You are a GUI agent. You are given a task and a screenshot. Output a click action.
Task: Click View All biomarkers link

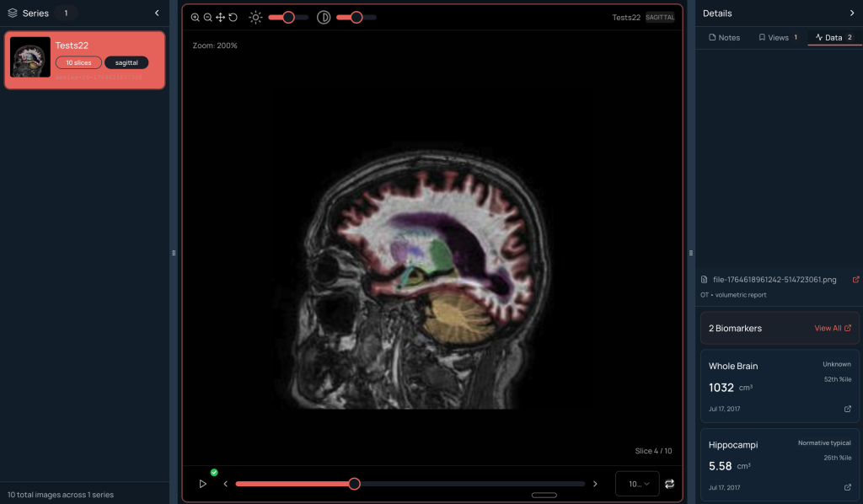[833, 328]
